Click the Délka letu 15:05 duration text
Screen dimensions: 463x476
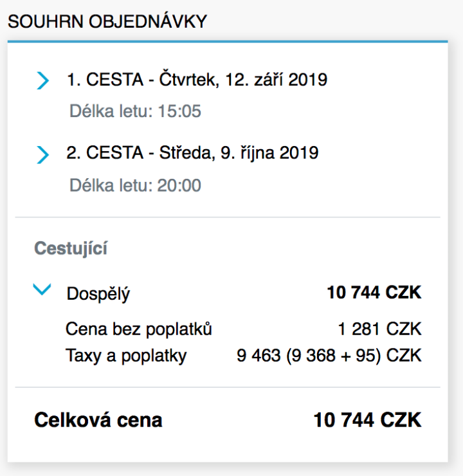135,112
